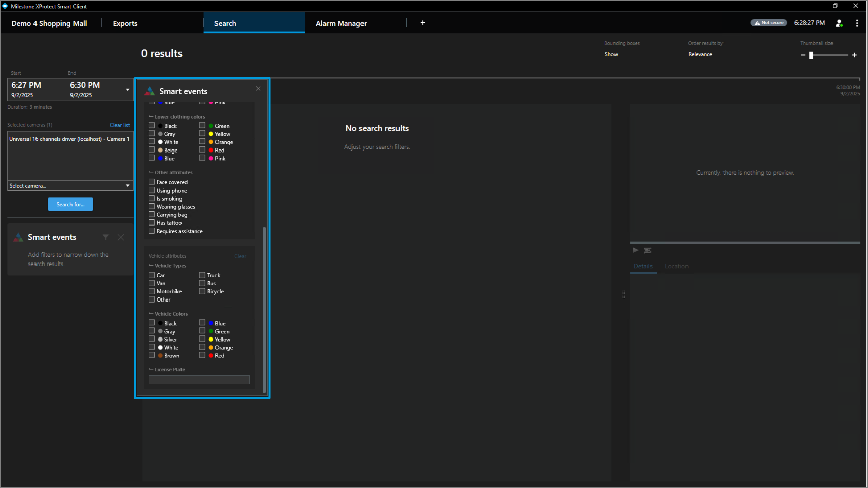The height and width of the screenshot is (488, 868).
Task: Close the Smart events filter popup
Action: 258,89
